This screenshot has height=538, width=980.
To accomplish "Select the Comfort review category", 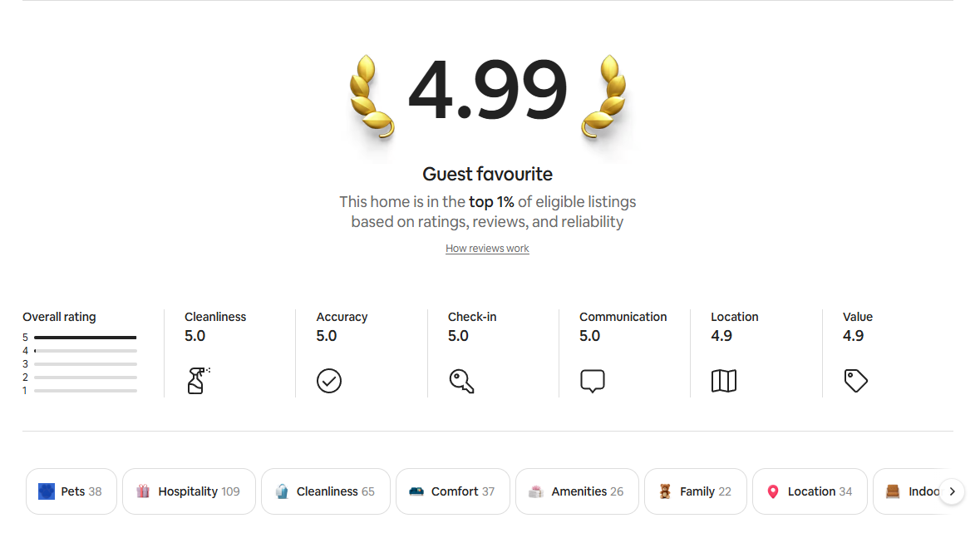I will pyautogui.click(x=452, y=491).
